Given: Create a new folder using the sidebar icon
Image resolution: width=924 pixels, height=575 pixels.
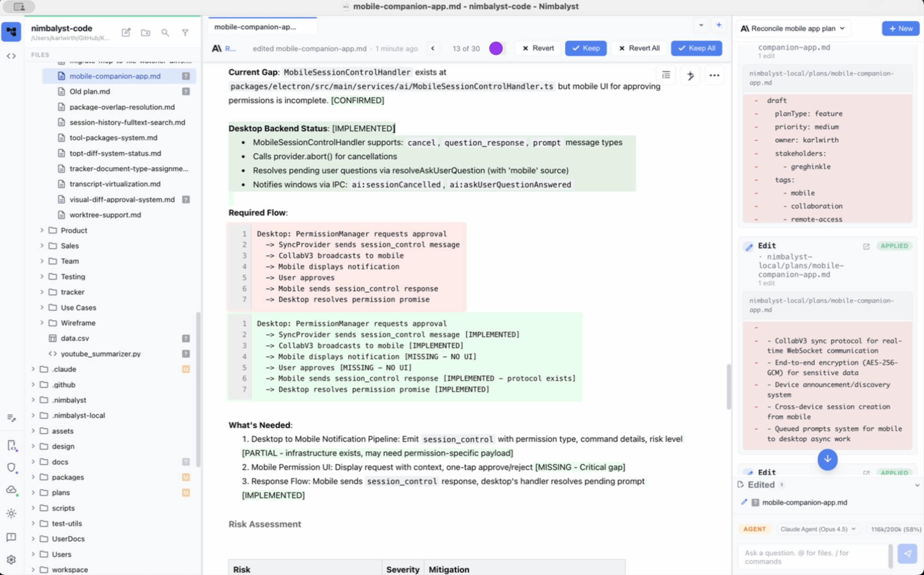Looking at the screenshot, I should [146, 33].
